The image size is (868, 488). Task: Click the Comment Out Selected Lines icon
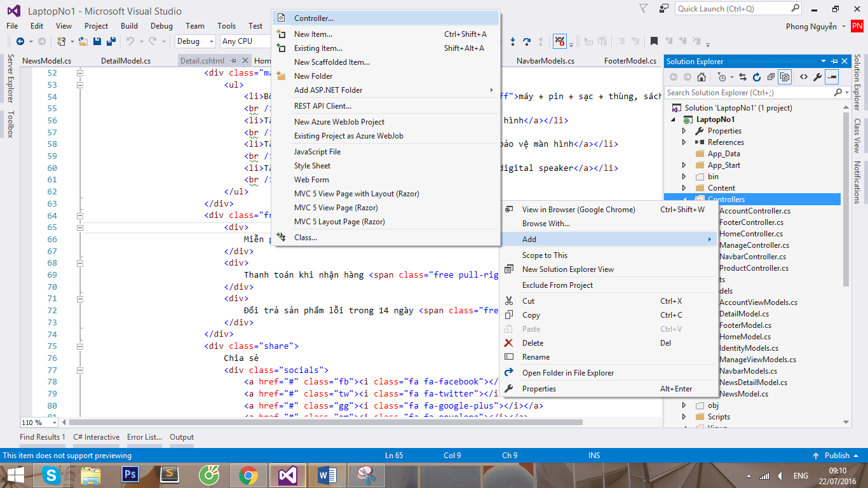621,41
